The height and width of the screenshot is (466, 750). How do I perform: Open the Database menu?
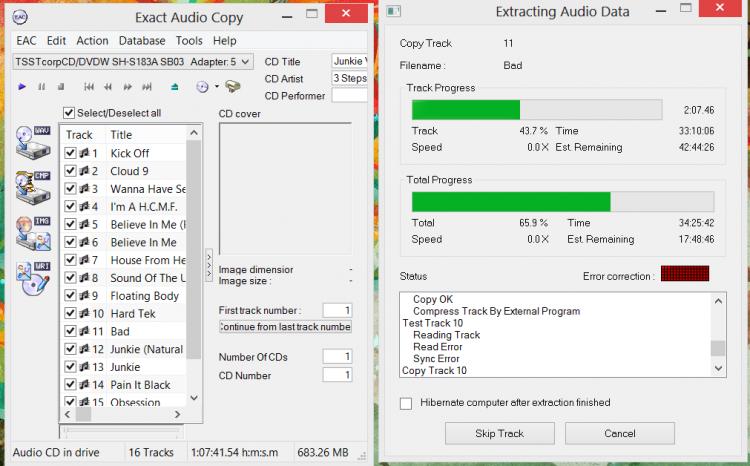tap(142, 41)
